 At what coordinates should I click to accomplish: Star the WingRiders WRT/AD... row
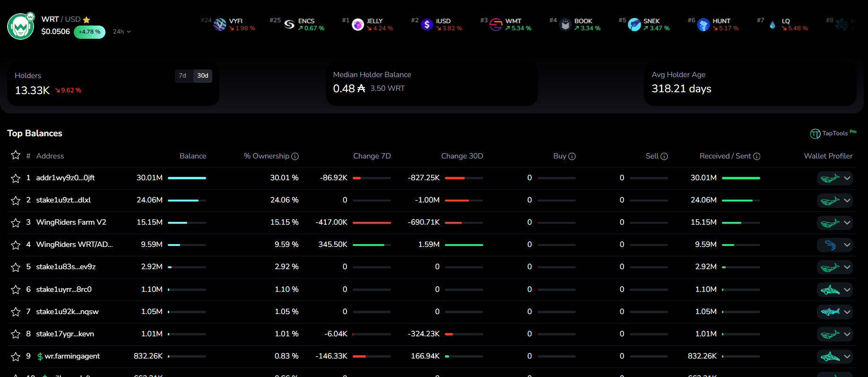[x=16, y=245]
